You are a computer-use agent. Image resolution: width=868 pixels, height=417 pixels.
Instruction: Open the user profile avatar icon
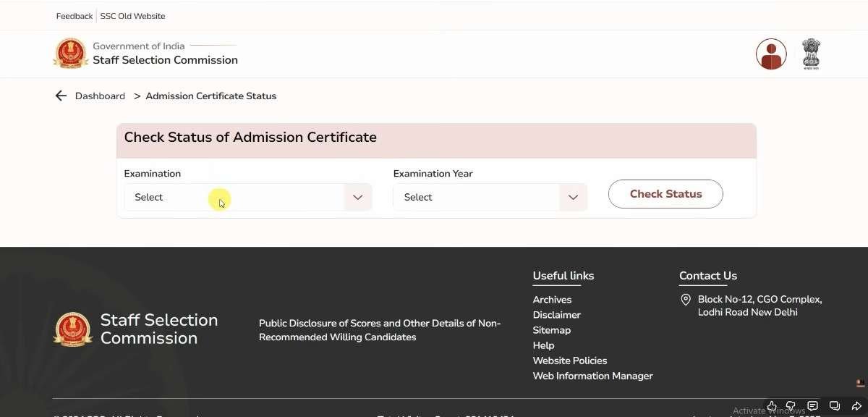point(771,54)
